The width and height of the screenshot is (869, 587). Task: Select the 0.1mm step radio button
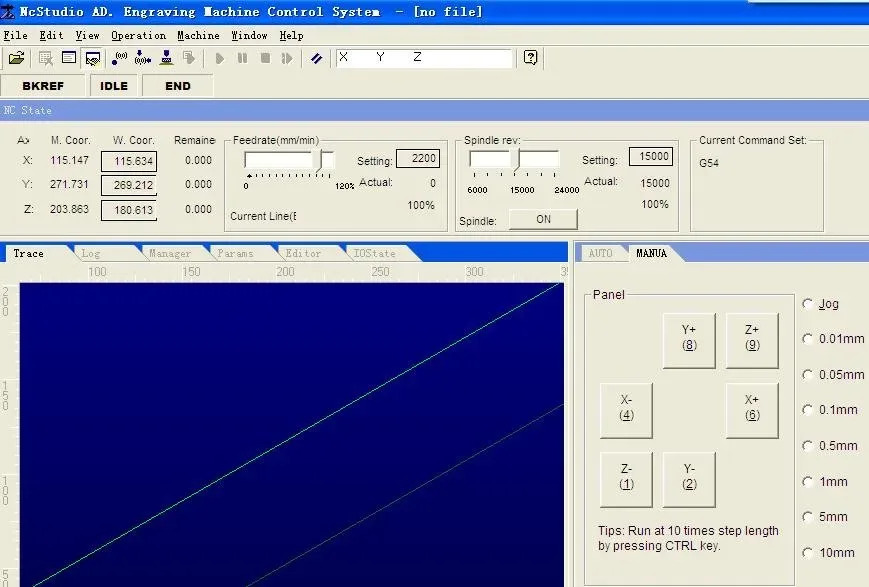point(807,410)
